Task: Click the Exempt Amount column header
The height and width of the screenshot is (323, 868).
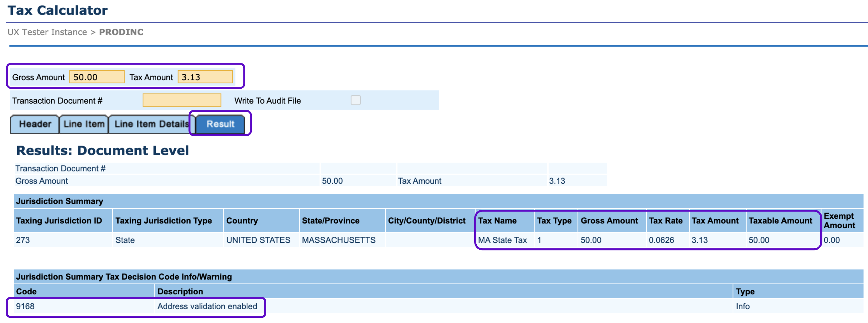Action: pyautogui.click(x=839, y=221)
